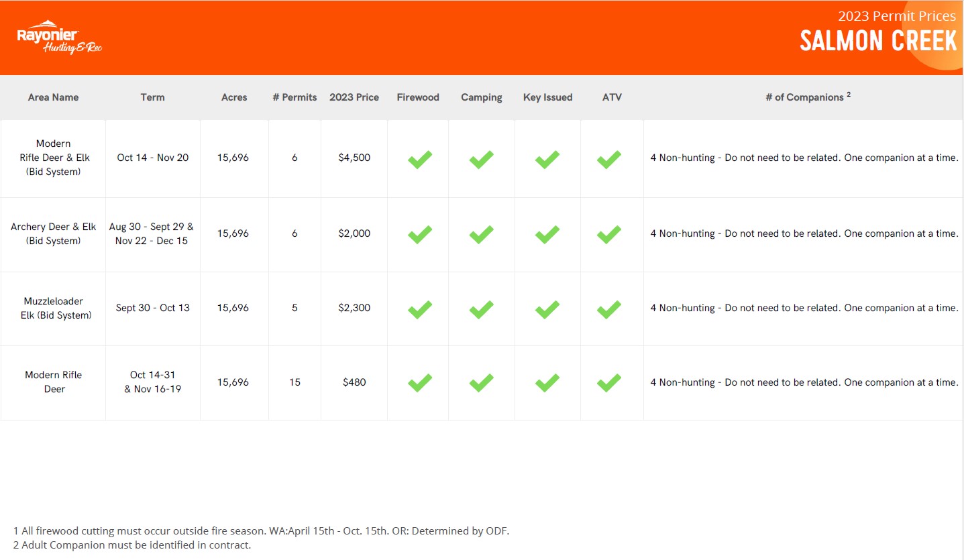Click the Area Name column header
This screenshot has height=560, width=964.
53,97
